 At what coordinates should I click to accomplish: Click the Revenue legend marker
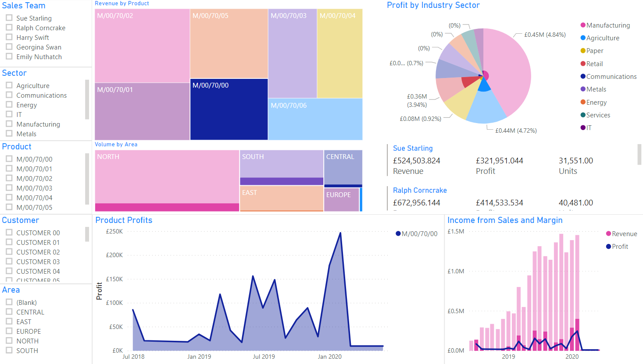click(608, 233)
